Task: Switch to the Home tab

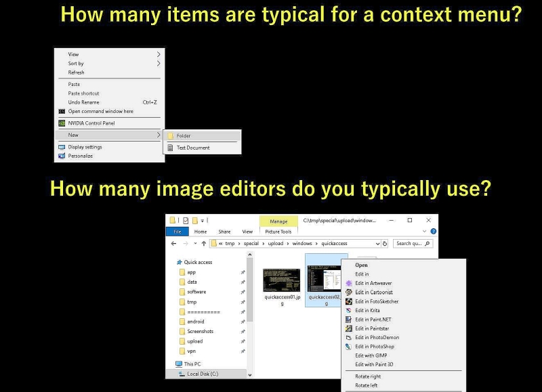Action: coord(201,232)
